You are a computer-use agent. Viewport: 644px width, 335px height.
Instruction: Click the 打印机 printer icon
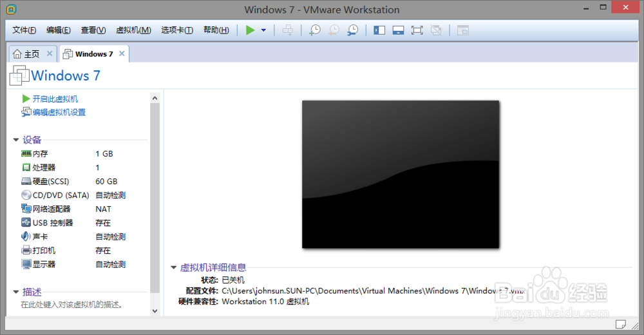[x=26, y=250]
